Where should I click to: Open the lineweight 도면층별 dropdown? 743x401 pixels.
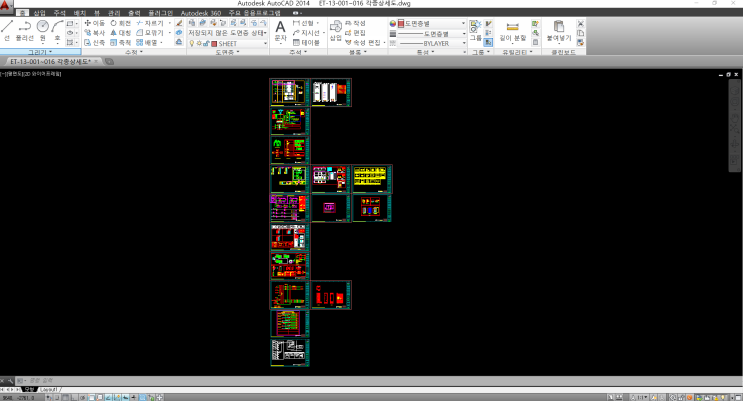pyautogui.click(x=431, y=34)
